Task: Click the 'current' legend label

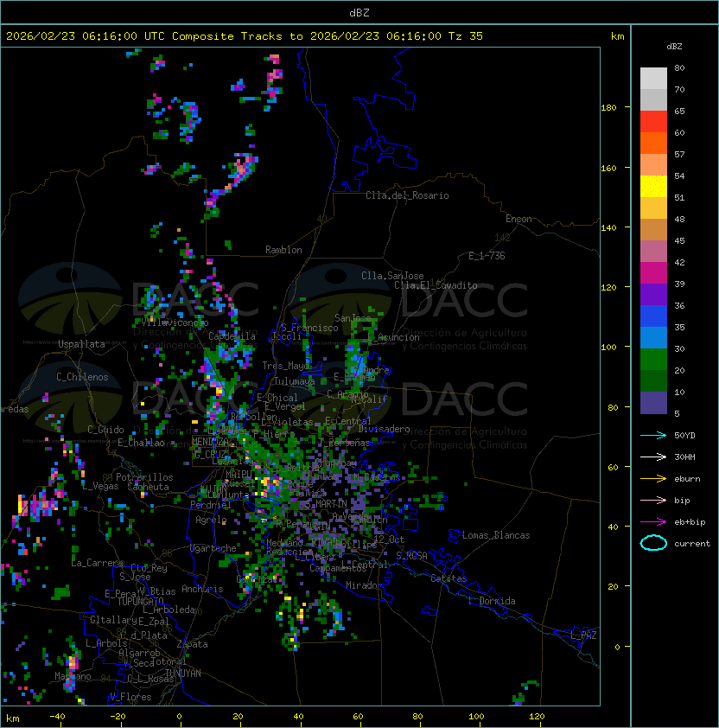Action: [x=692, y=544]
